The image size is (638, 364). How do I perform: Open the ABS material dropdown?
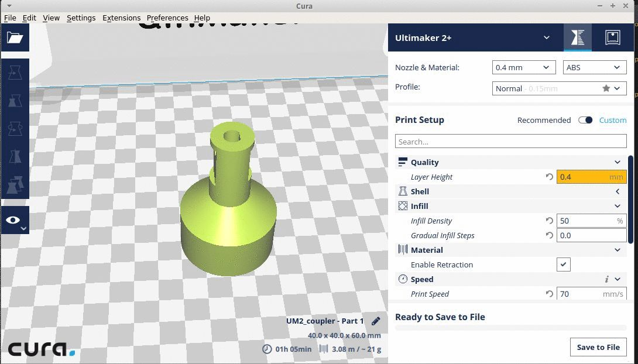[594, 67]
